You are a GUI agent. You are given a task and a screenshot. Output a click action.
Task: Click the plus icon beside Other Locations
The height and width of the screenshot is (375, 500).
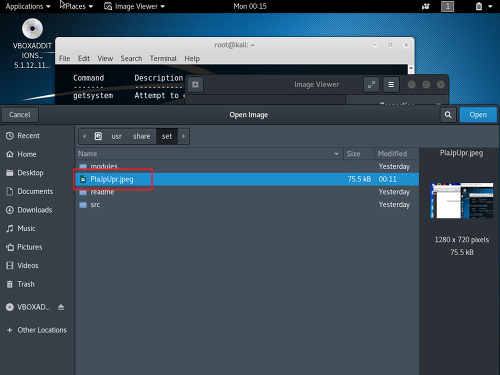[x=10, y=330]
